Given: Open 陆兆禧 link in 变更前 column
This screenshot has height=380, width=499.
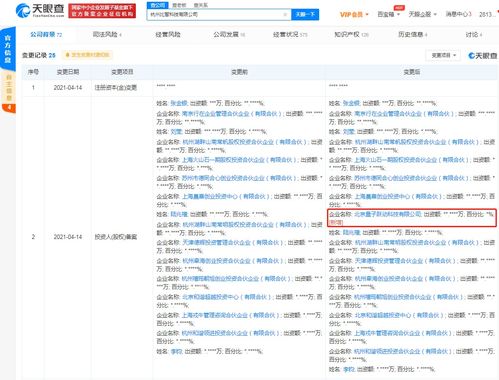Looking at the screenshot, I should [179, 214].
